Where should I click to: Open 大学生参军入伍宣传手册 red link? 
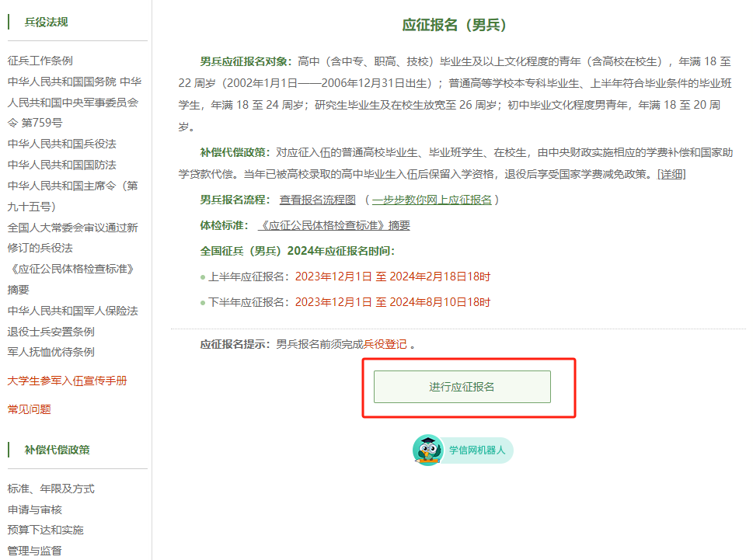68,381
